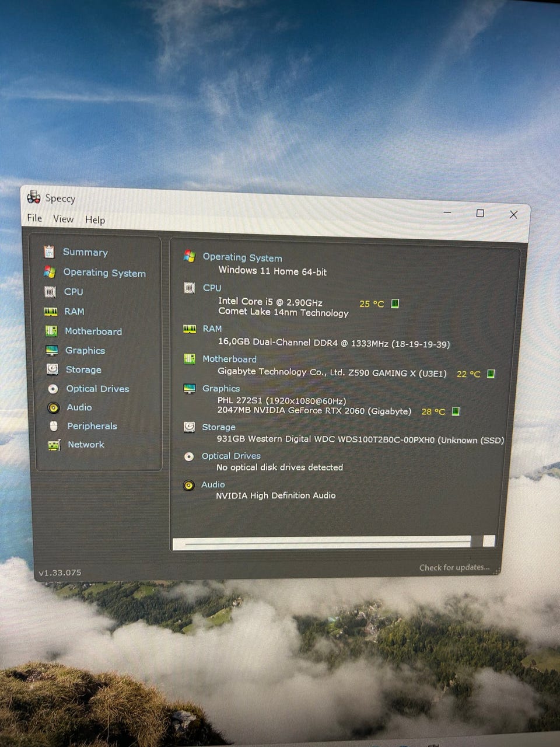Click the Check for updates link
This screenshot has width=560, height=747.
click(454, 567)
